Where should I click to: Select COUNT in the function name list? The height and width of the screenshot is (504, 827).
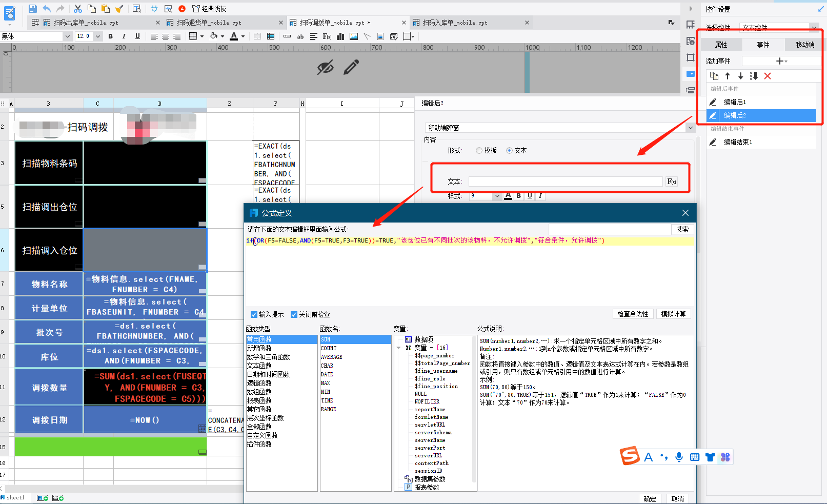pos(329,348)
